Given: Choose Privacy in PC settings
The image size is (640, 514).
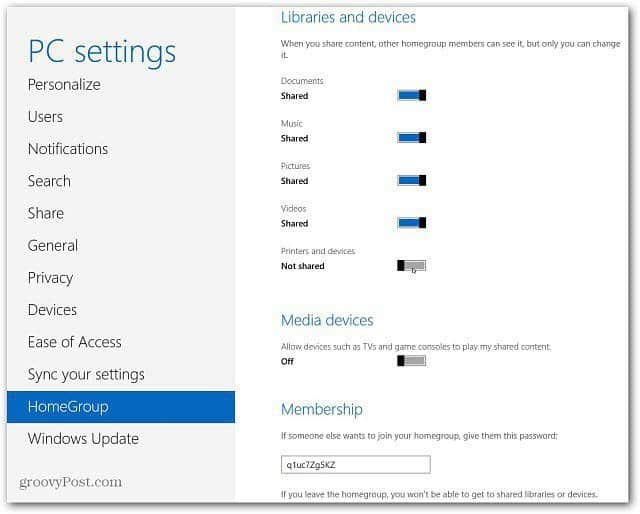Looking at the screenshot, I should click(x=50, y=278).
